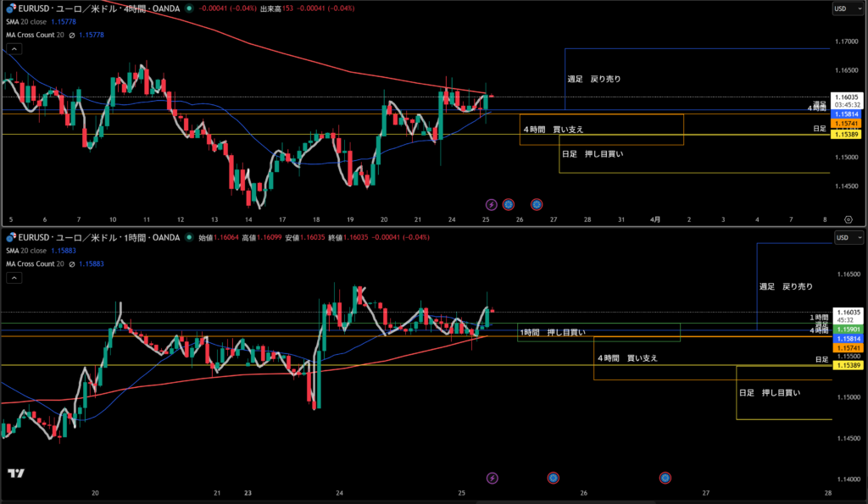Open the USD currency dropdown on lower chart
868x504 pixels.
pos(844,237)
